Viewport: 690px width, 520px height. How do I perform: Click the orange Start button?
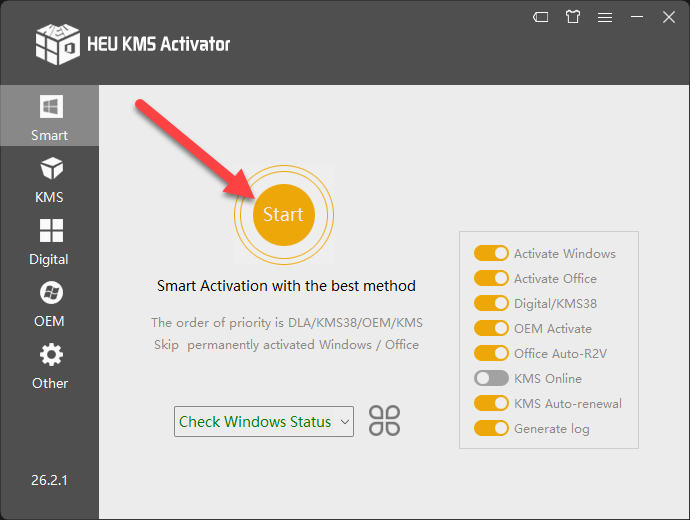point(284,215)
